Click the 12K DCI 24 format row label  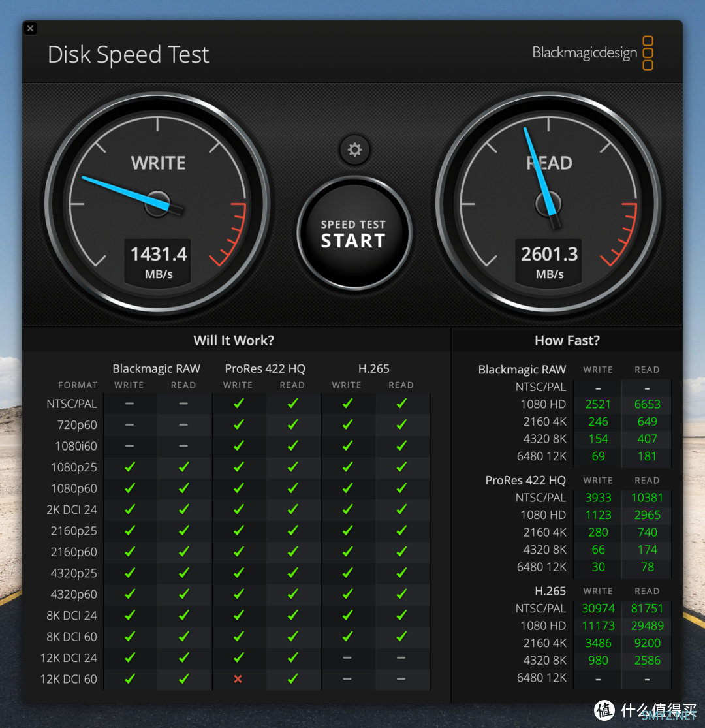69,658
